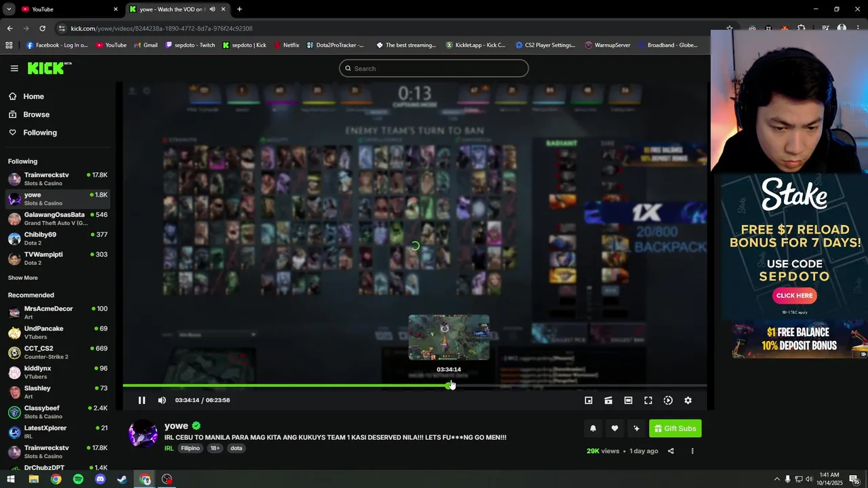Click the seek preview thumbnail at 03:34:14

449,337
